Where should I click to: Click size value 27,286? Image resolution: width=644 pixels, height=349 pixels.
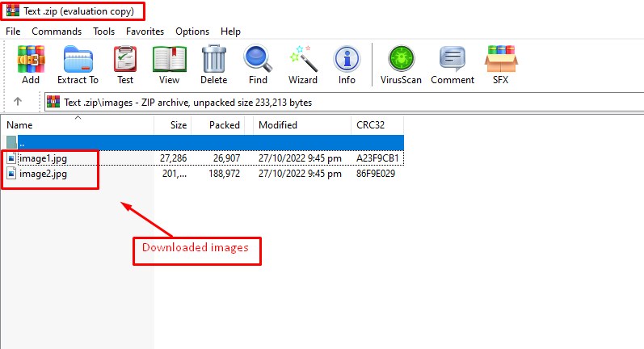pyautogui.click(x=173, y=158)
